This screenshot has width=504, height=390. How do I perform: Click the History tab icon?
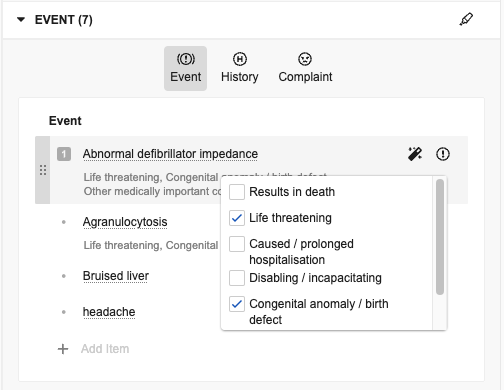click(240, 59)
